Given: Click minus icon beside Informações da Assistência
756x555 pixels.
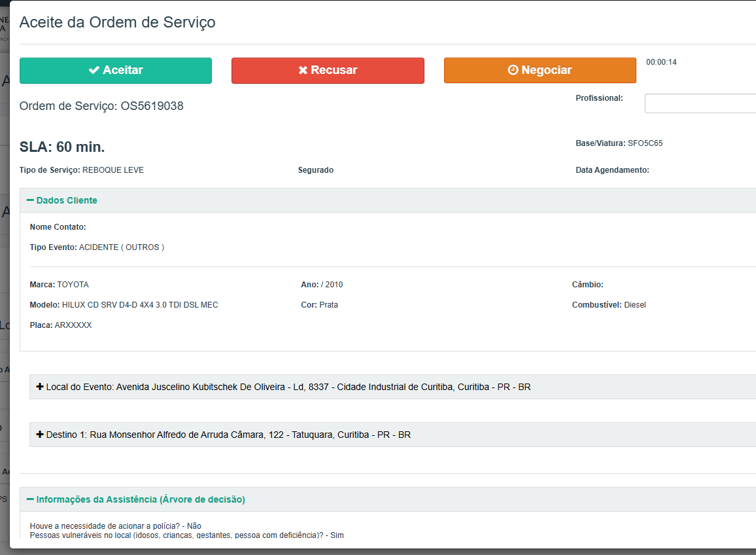Looking at the screenshot, I should (30, 499).
